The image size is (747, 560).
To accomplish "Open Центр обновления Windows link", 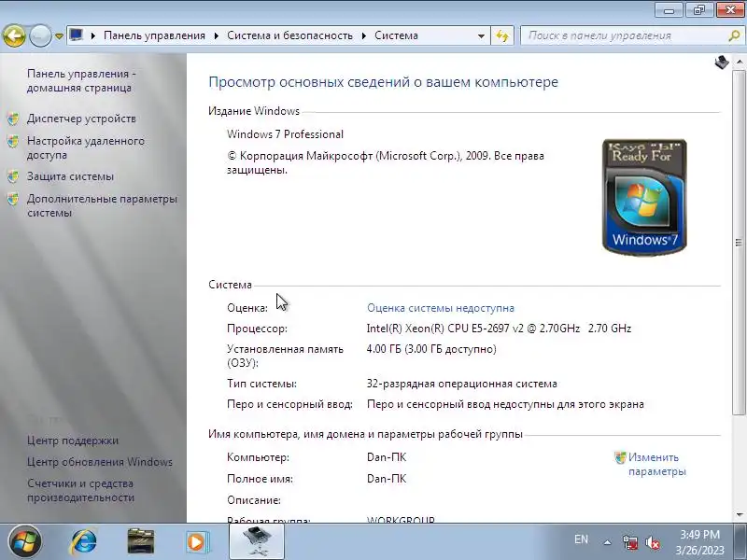I will tap(100, 462).
